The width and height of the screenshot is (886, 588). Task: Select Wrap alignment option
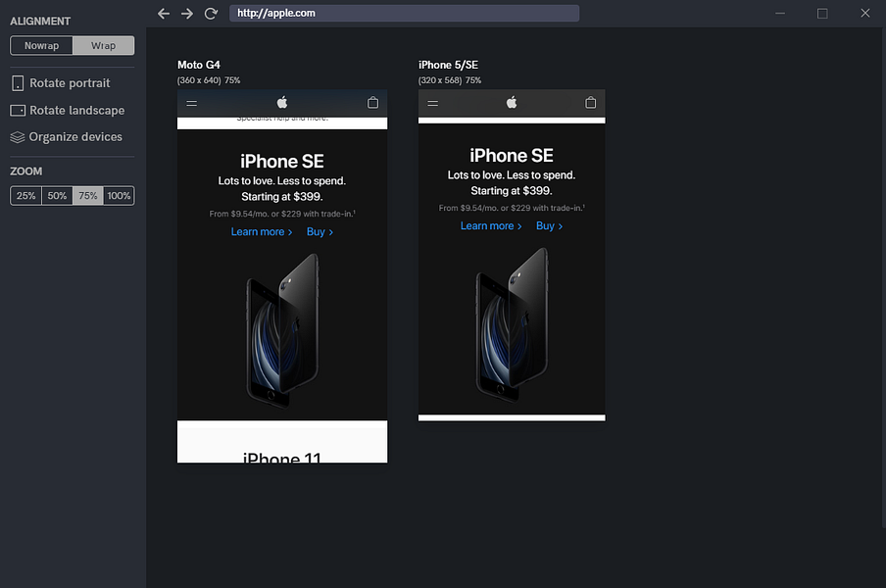point(104,46)
